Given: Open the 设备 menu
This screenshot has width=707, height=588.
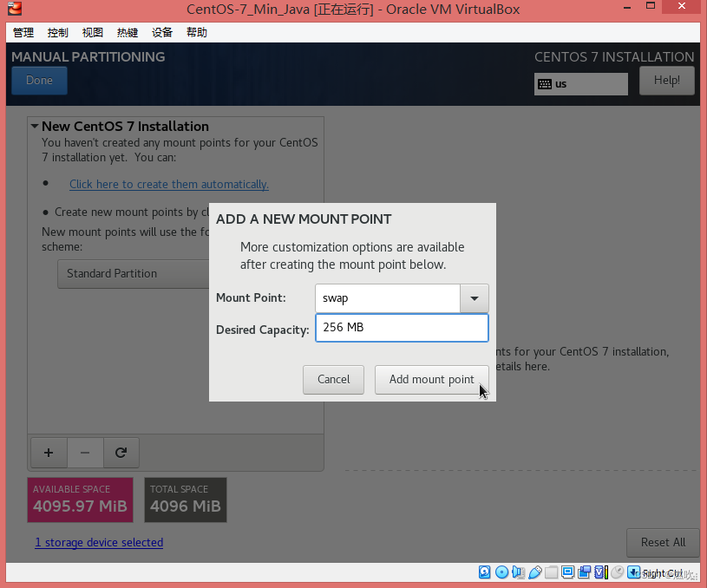Looking at the screenshot, I should tap(162, 32).
